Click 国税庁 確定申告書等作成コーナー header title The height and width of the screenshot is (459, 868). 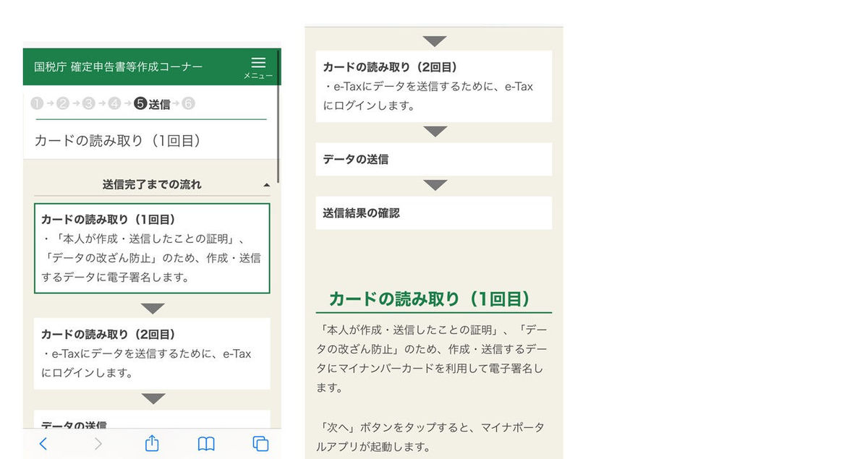click(119, 67)
